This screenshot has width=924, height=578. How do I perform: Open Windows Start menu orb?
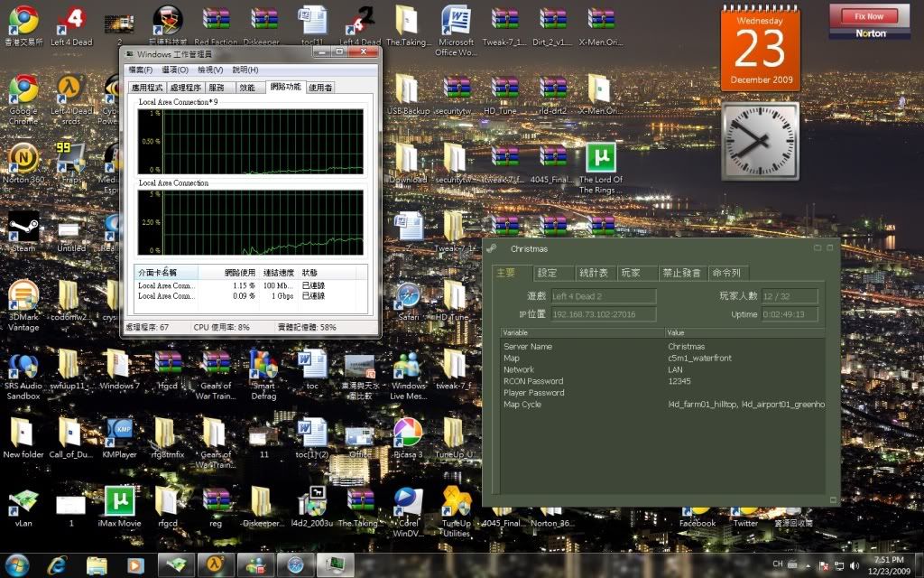(18, 564)
